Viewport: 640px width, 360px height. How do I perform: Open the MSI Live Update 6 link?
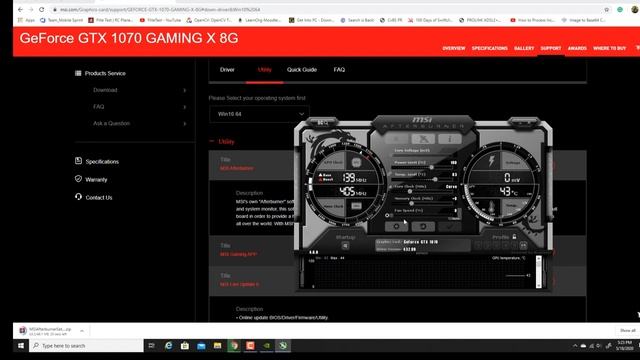240,284
